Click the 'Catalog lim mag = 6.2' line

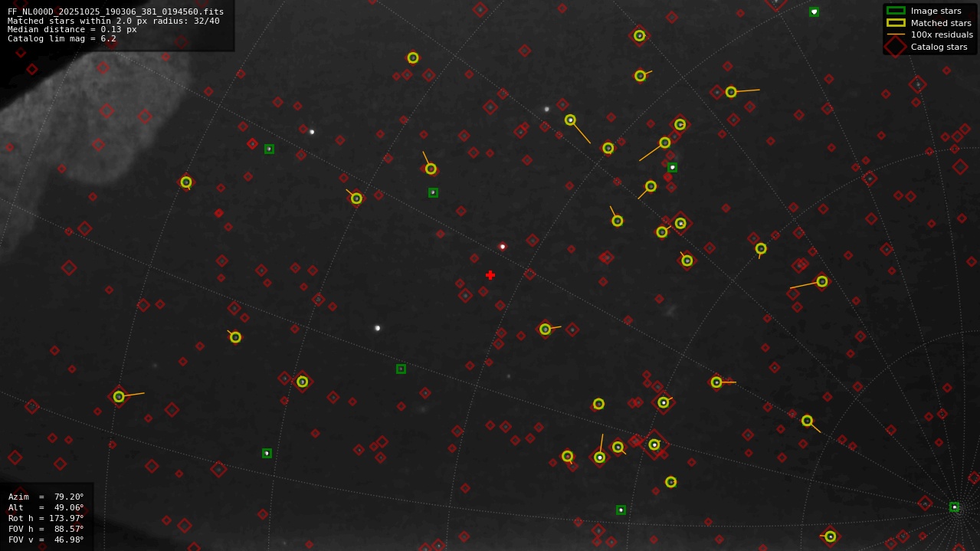(62, 38)
